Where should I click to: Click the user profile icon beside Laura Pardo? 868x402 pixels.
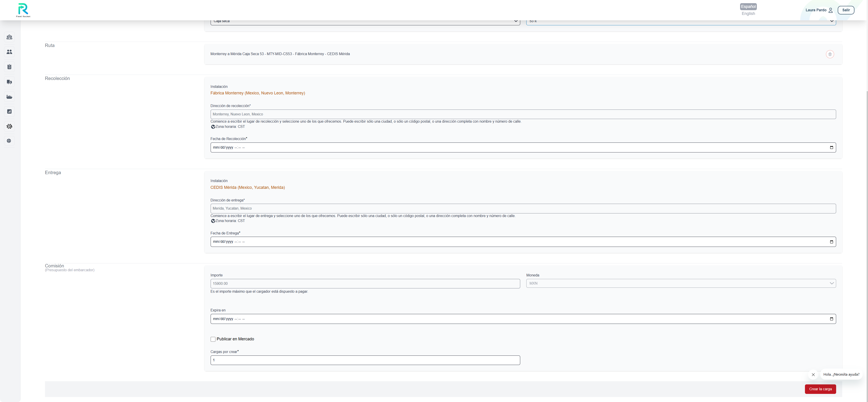click(830, 10)
